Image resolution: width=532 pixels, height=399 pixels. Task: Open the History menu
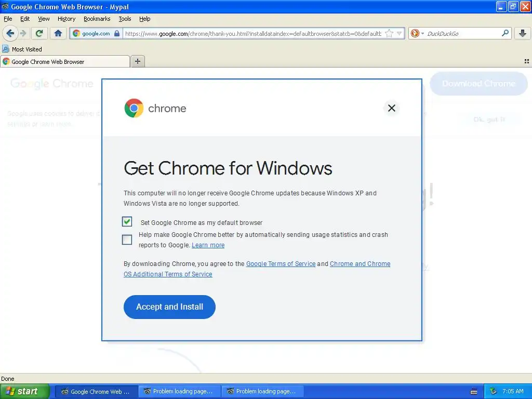(x=66, y=19)
